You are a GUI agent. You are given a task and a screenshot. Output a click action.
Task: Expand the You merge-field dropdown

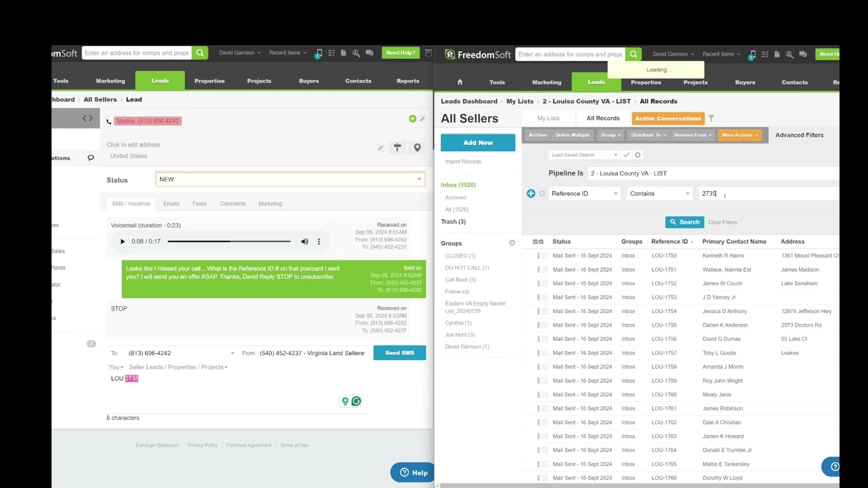116,367
